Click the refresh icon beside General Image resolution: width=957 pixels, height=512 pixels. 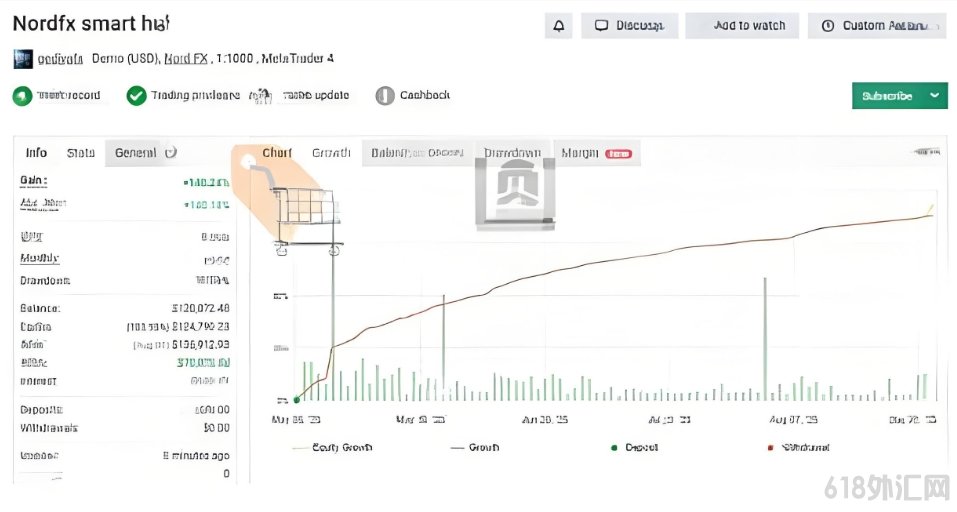point(171,153)
